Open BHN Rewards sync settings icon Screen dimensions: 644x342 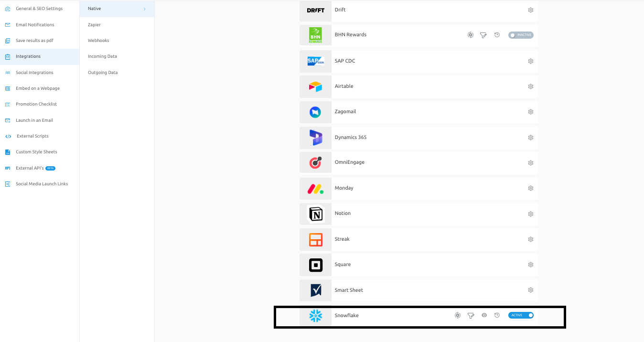pos(471,35)
